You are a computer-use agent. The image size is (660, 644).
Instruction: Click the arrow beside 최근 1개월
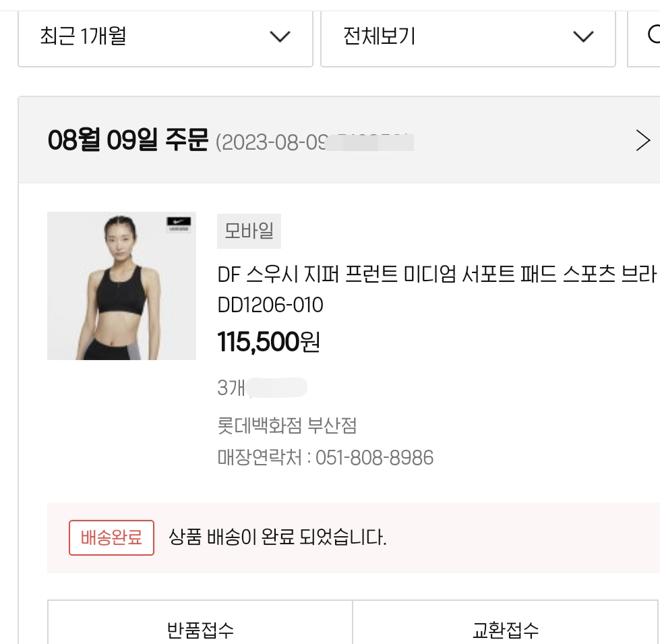[x=279, y=37]
